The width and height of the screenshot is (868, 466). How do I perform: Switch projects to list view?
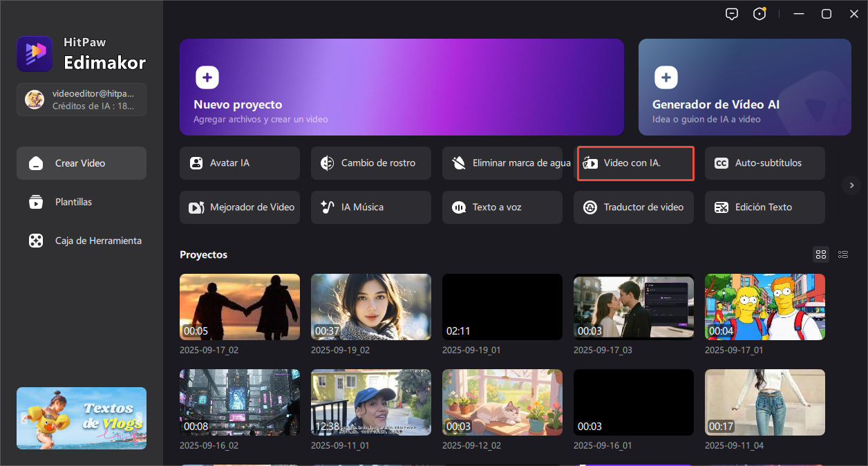coord(842,254)
